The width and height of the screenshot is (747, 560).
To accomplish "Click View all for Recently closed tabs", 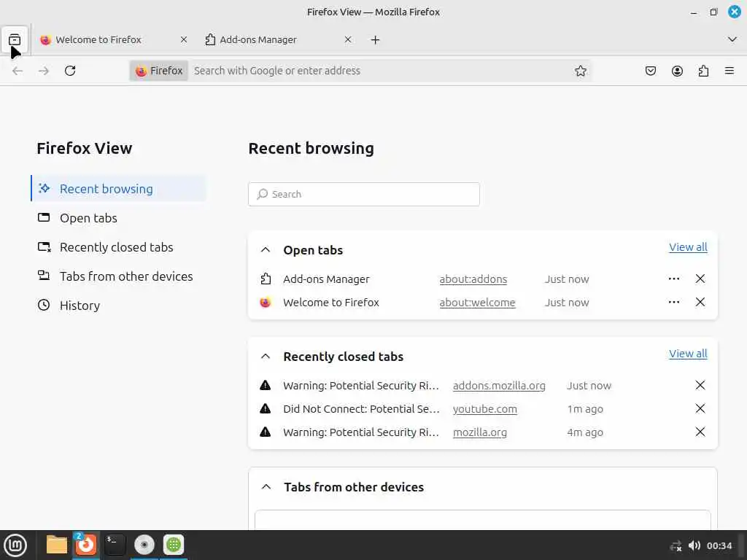I will [688, 354].
